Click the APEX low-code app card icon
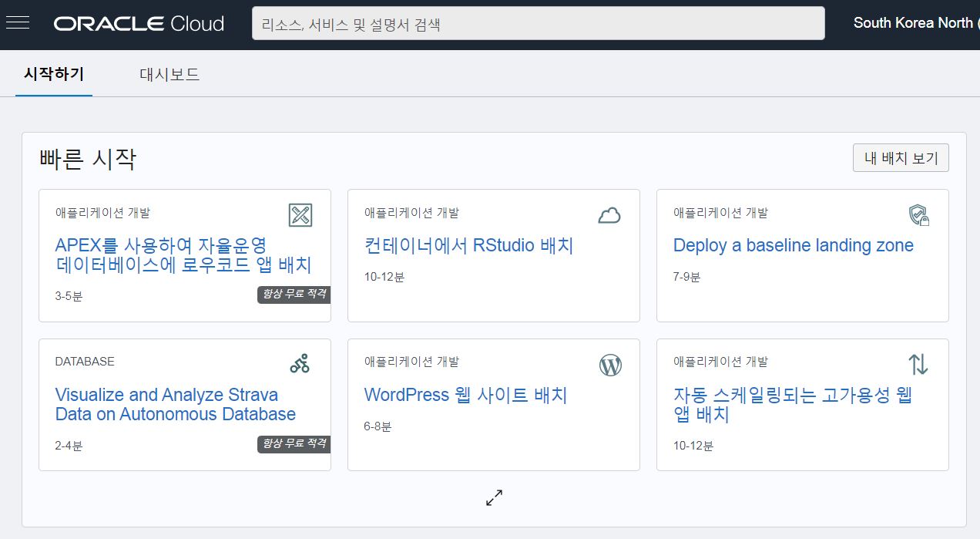This screenshot has height=539, width=980. (x=300, y=215)
